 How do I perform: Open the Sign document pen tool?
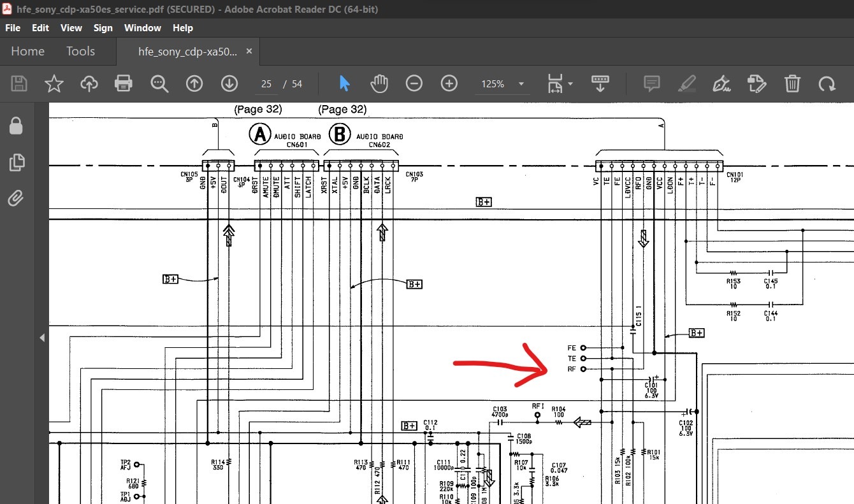pyautogui.click(x=721, y=83)
